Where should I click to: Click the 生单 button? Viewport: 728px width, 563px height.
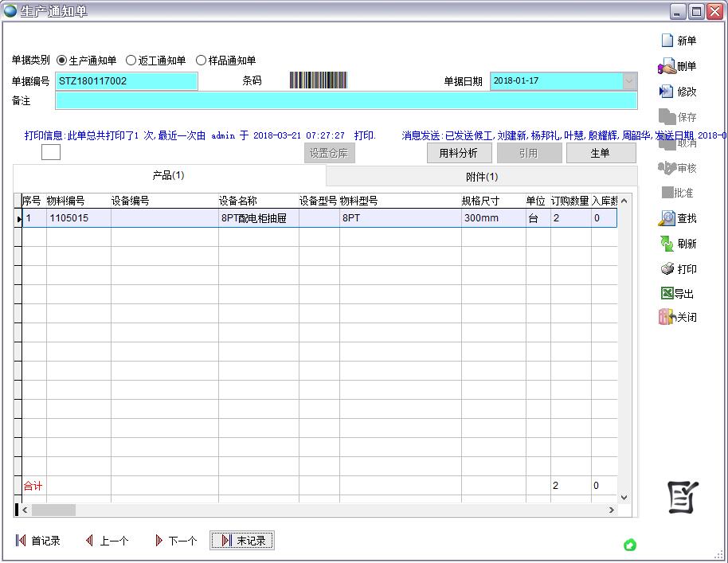(601, 153)
